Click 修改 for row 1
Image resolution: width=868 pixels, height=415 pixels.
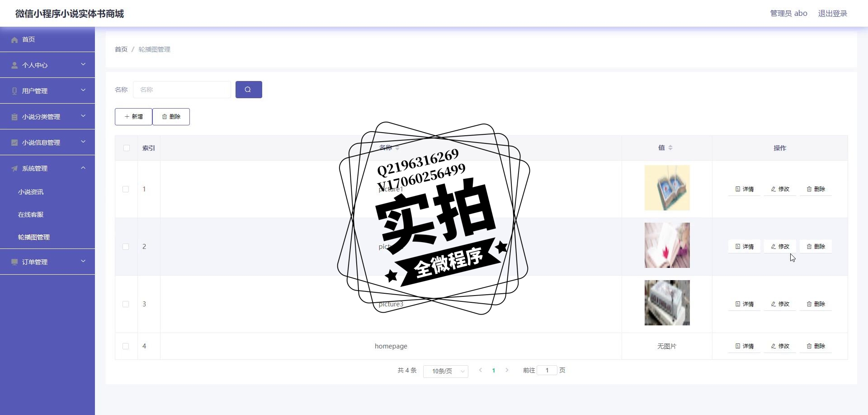coord(780,189)
